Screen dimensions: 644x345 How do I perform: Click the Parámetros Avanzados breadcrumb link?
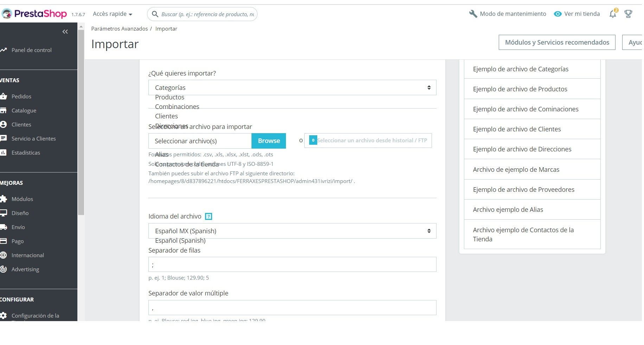pyautogui.click(x=120, y=29)
